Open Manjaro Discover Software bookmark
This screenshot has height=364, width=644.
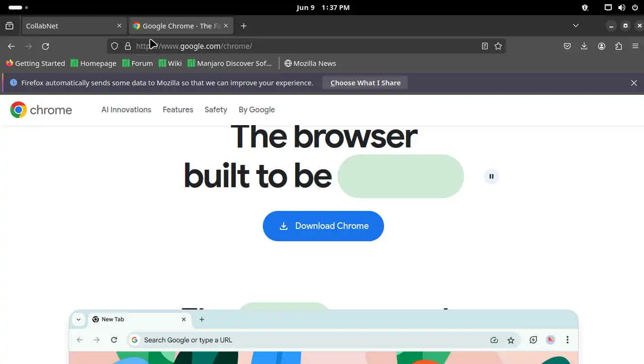(x=230, y=63)
